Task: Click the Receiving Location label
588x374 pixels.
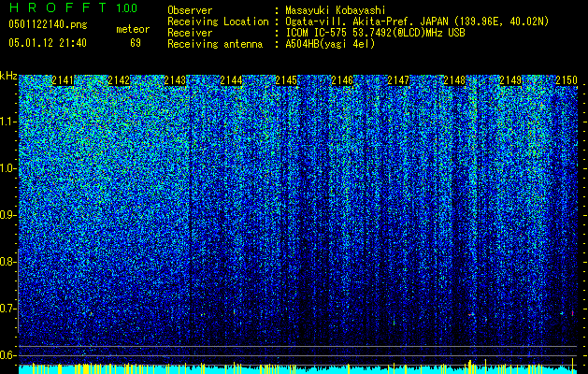Action: point(218,22)
